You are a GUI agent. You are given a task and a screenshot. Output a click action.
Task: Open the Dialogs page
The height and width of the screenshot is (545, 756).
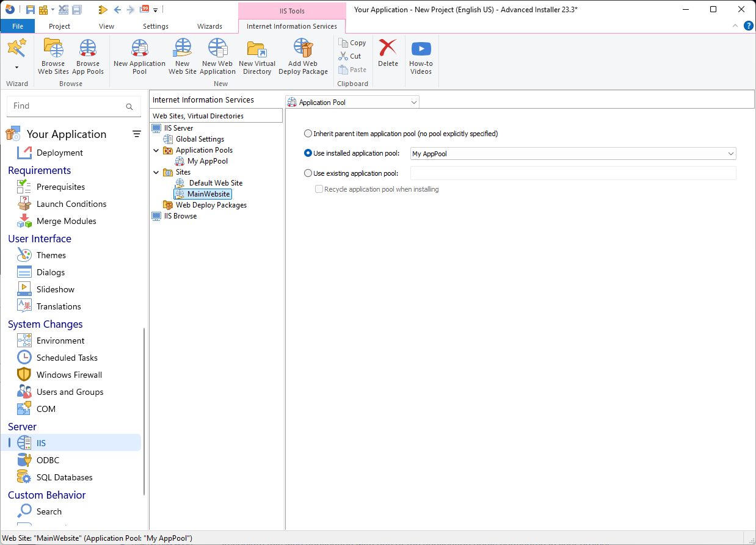[x=51, y=272]
